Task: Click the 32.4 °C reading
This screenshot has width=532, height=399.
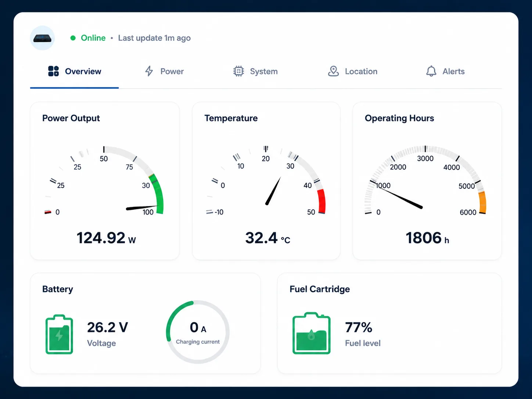Action: point(268,238)
